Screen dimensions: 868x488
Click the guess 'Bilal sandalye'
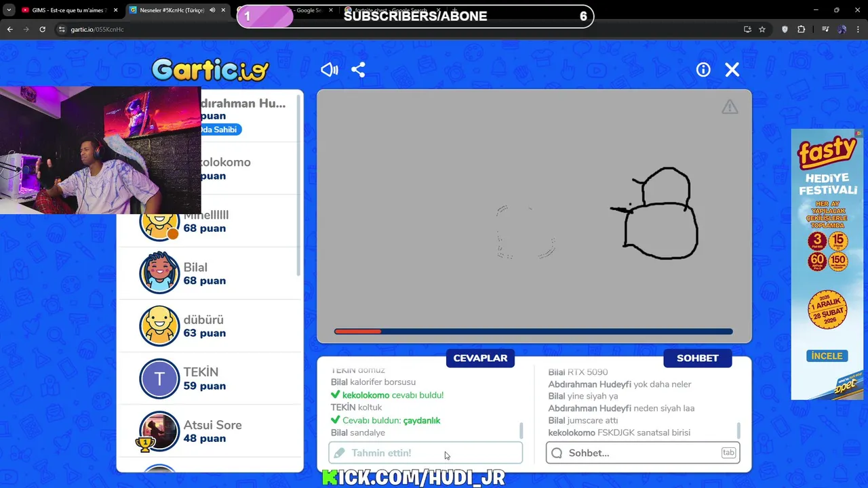coord(358,432)
